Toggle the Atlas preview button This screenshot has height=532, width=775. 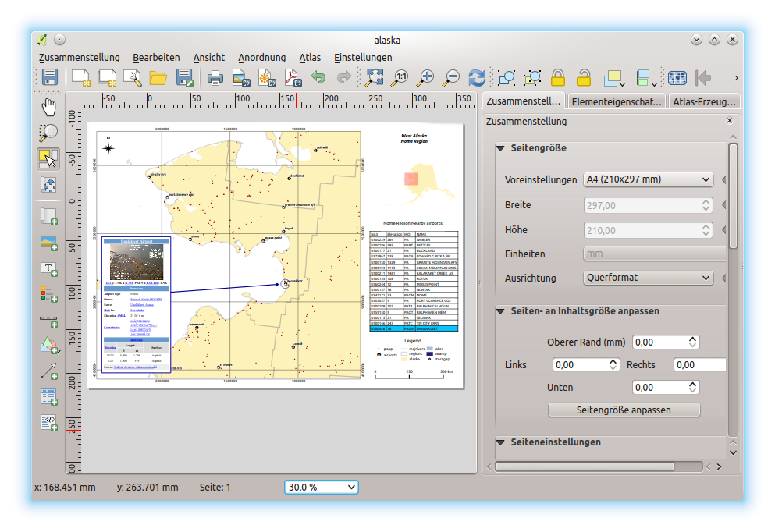coord(677,77)
